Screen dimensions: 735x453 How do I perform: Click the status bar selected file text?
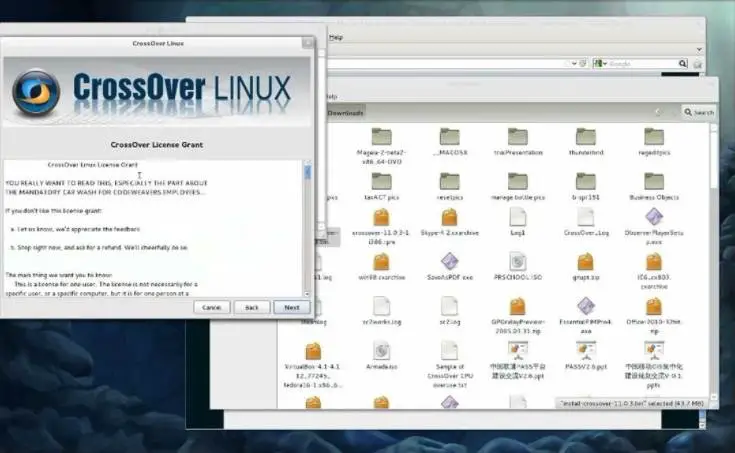click(632, 403)
